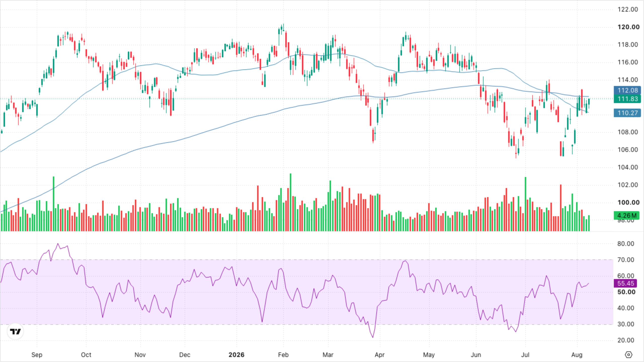Click the 2026 year label on time axis
The image size is (644, 362).
point(236,355)
